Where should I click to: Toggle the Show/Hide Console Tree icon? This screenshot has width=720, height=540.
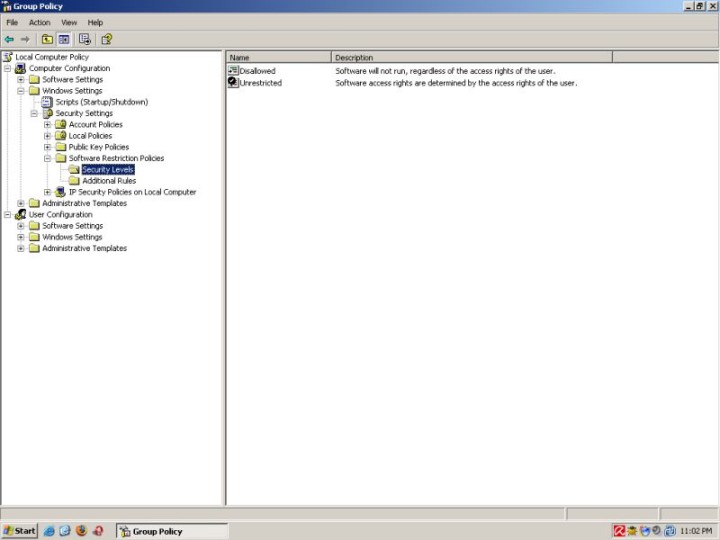pos(64,39)
